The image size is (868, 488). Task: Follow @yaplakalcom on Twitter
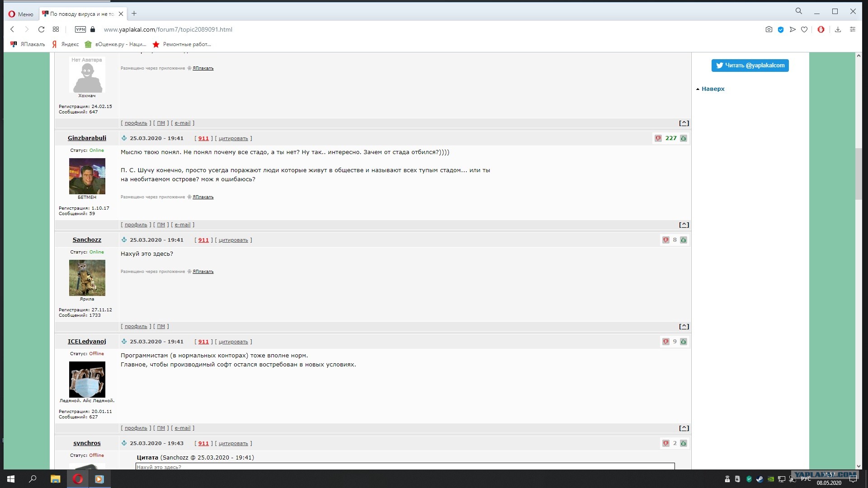[x=750, y=66]
